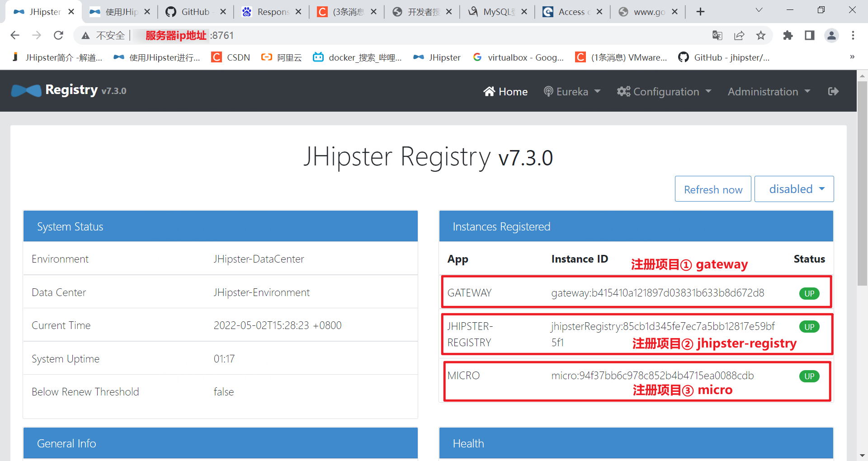Image resolution: width=868 pixels, height=461 pixels.
Task: Open the JHipster简介 bookmark
Action: tap(57, 57)
